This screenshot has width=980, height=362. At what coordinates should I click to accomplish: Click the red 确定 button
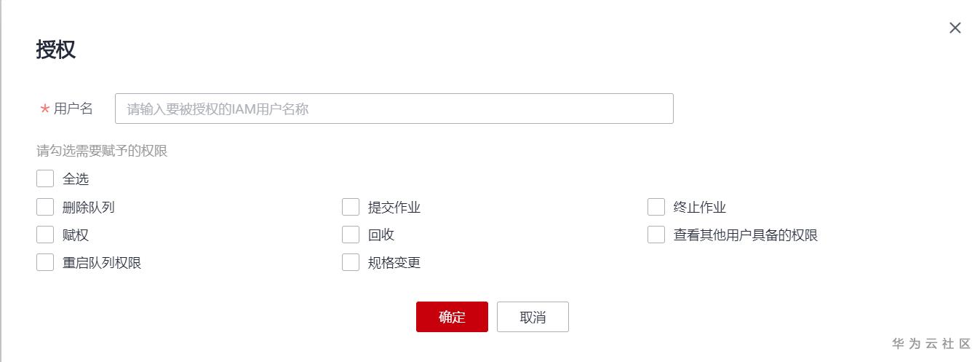[x=452, y=317]
